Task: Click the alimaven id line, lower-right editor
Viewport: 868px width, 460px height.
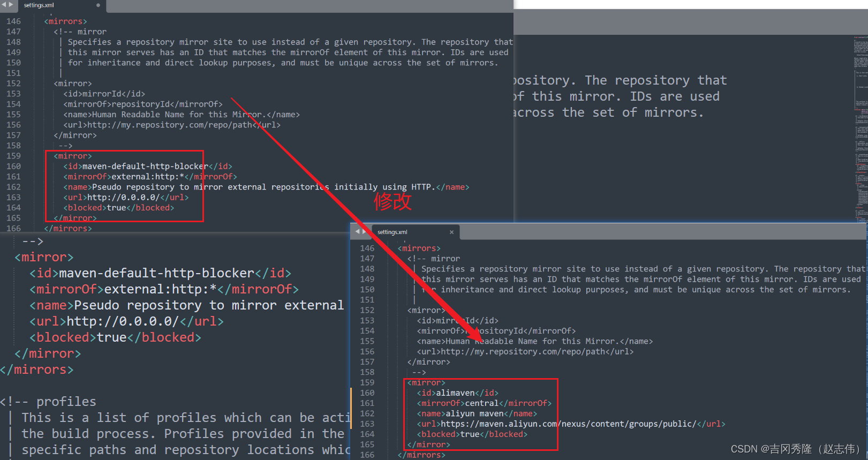Action: 458,393
